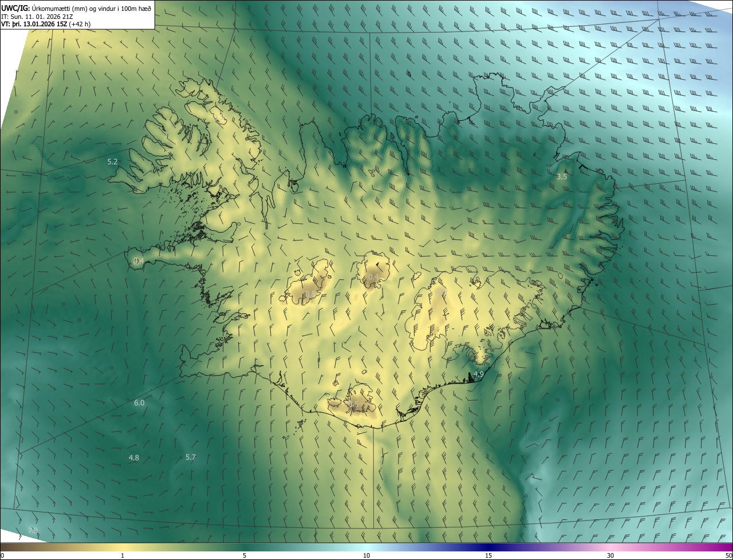Click the 4.8 value over the southwest ocean

[x=134, y=458]
